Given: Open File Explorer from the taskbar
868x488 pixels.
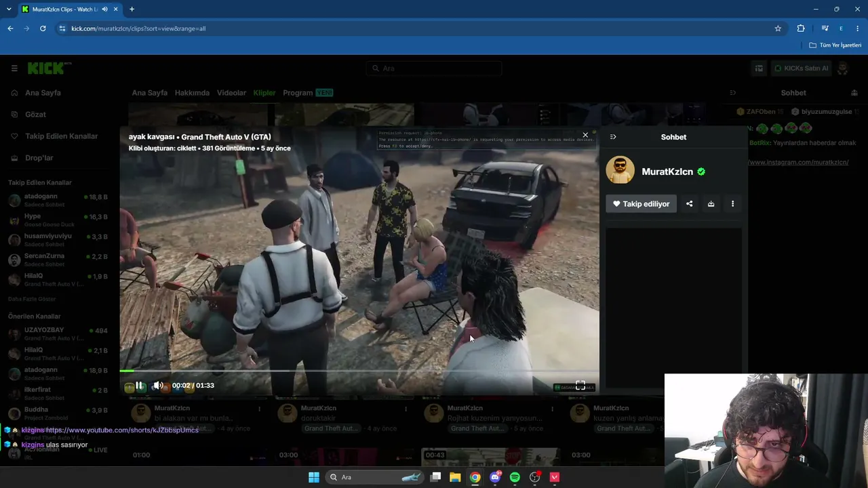Looking at the screenshot, I should click(455, 477).
